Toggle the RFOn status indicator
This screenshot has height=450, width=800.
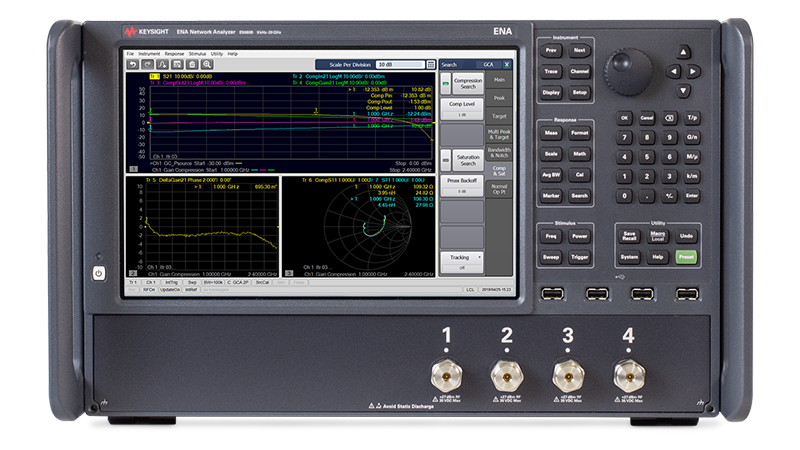pyautogui.click(x=149, y=290)
